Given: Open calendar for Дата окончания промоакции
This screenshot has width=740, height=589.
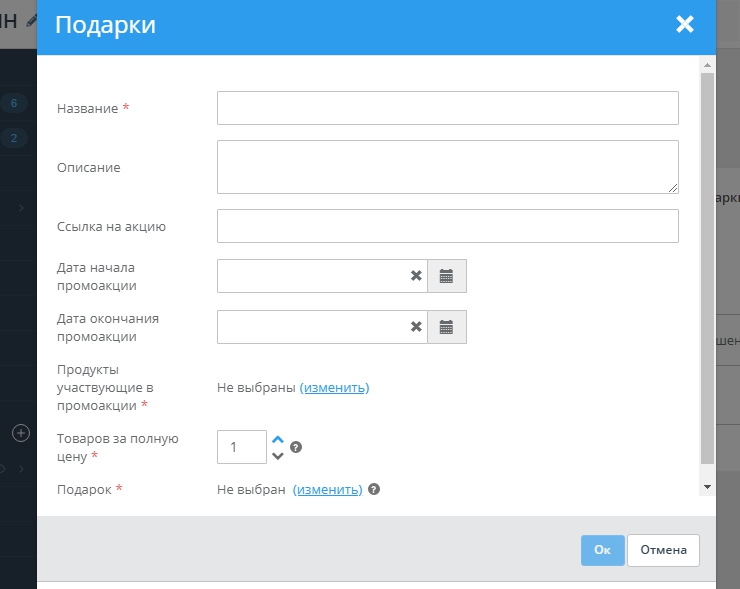Looking at the screenshot, I should click(x=447, y=327).
